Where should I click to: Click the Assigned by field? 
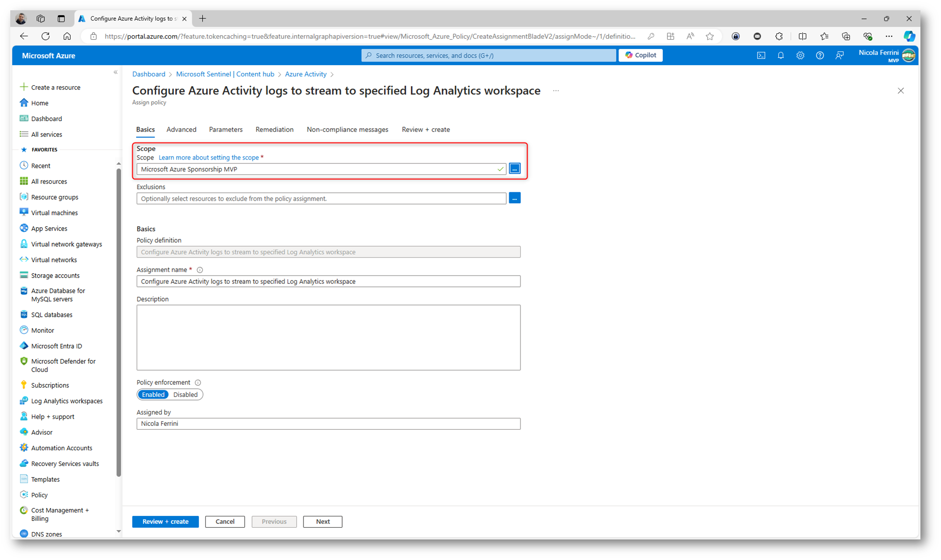[329, 424]
